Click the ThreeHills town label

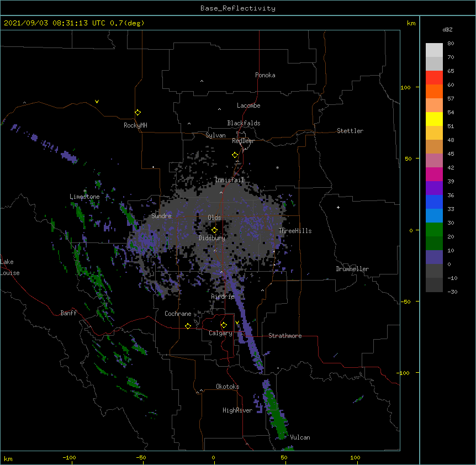pos(295,231)
